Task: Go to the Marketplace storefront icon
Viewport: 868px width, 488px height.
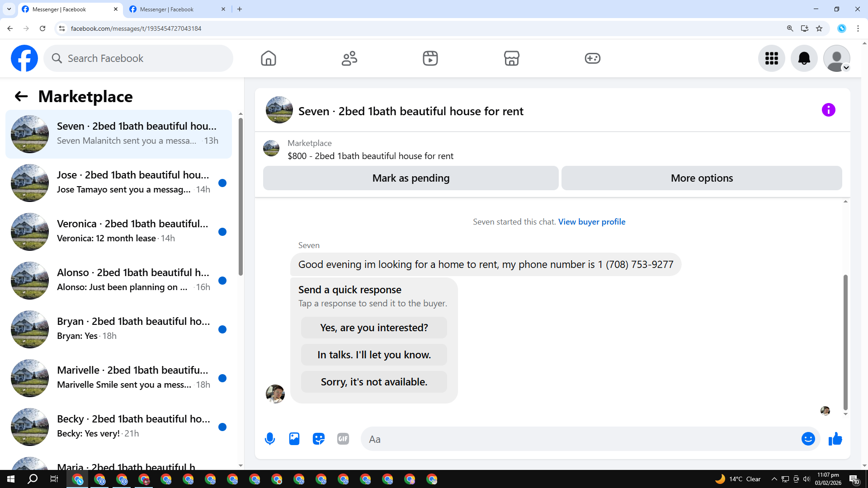Action: point(511,58)
